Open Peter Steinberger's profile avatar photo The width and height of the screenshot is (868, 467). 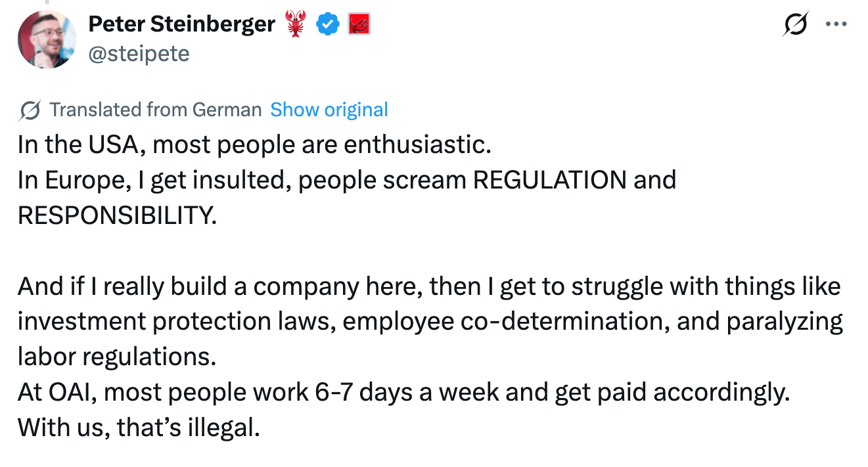47,39
